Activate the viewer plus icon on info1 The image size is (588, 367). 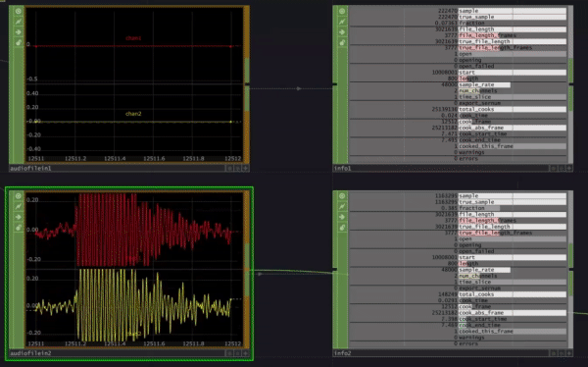coord(569,168)
